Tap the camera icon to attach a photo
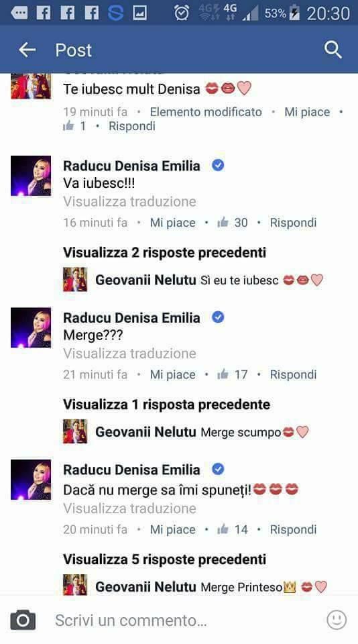 tap(23, 620)
